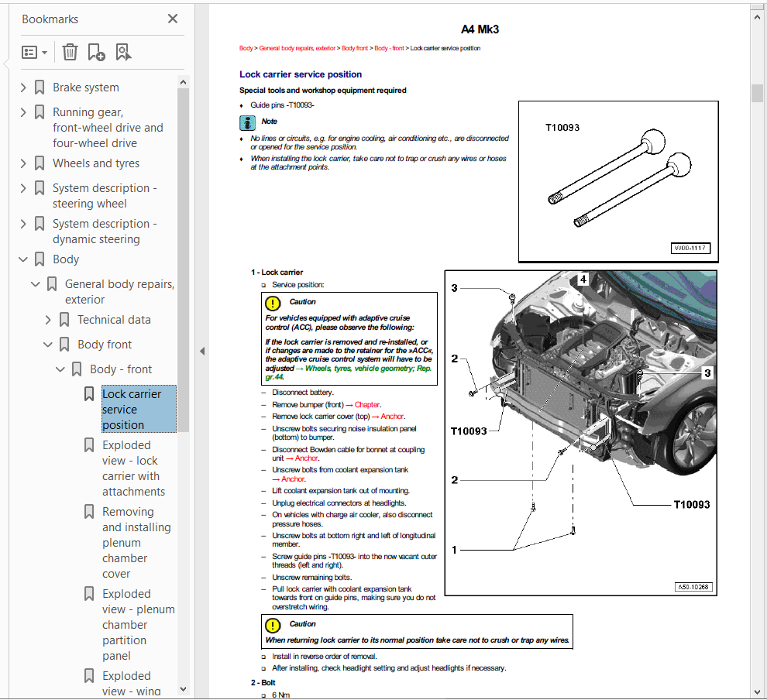767x700 pixels.
Task: Select the Technical data bookmark
Action: coord(114,320)
